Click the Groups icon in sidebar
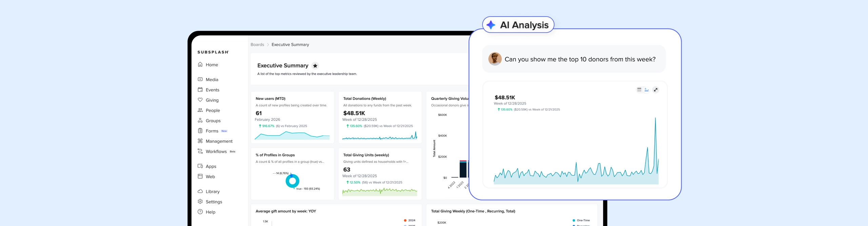The height and width of the screenshot is (226, 868). (200, 120)
